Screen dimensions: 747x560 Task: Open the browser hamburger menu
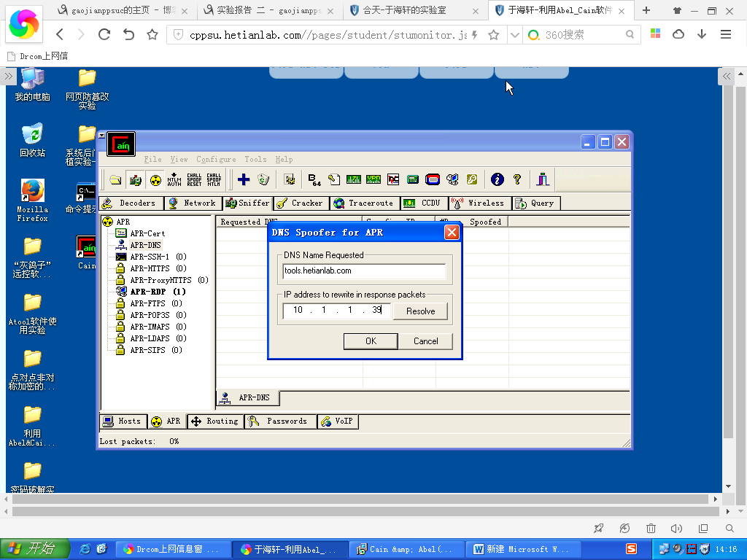pyautogui.click(x=726, y=34)
